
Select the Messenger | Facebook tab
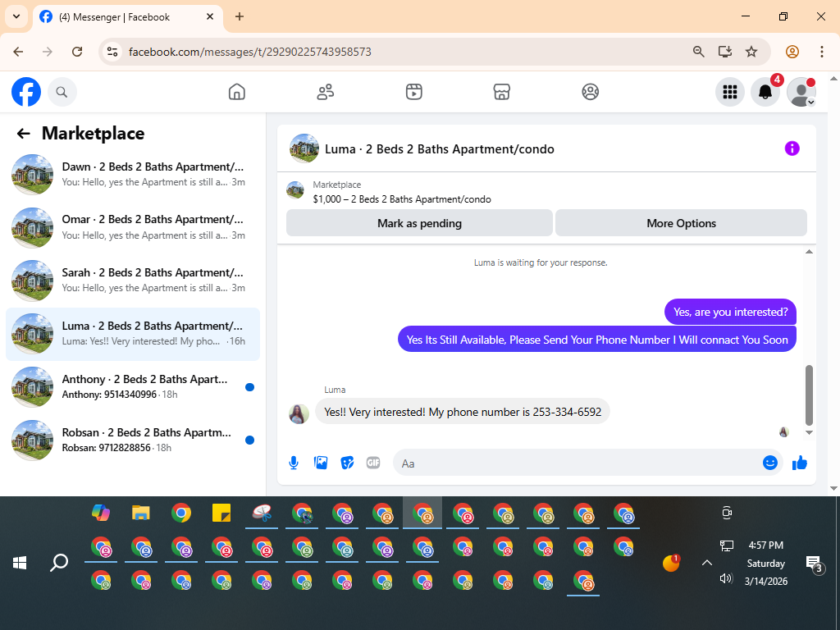coord(127,18)
